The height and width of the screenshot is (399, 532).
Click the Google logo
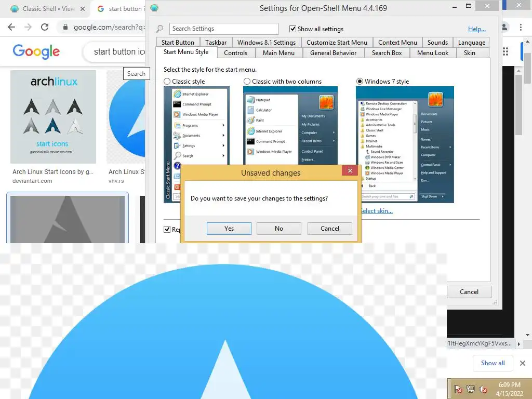[x=36, y=51]
